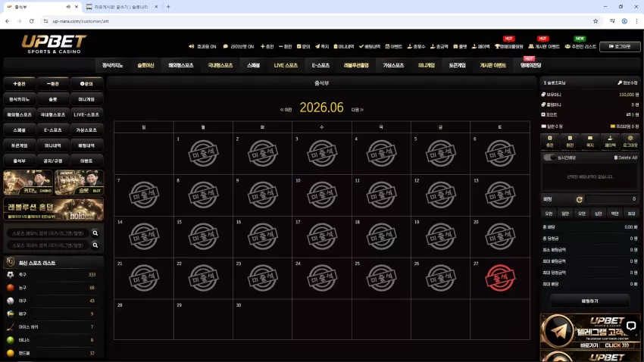Select the 농구 basketball row icon
Image resolution: width=644 pixels, height=362 pixels.
click(11, 288)
